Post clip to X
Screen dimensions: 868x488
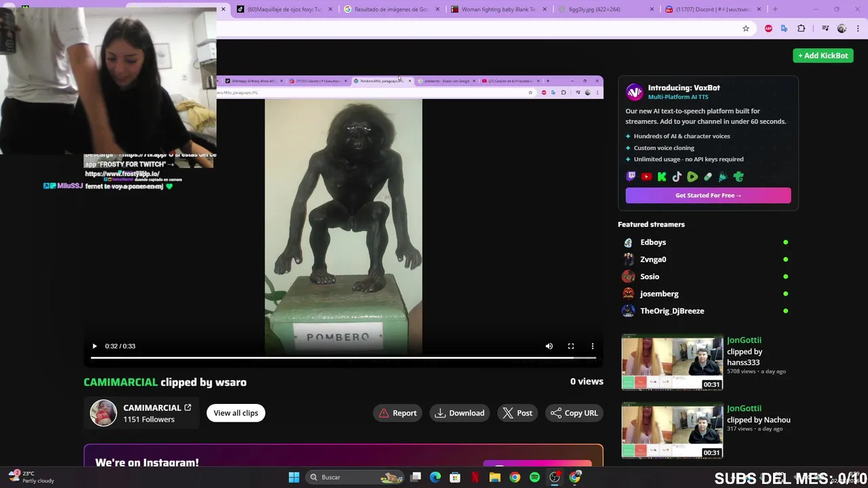[x=517, y=413]
